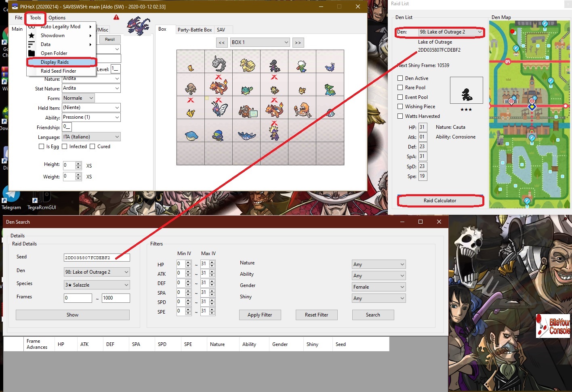
Task: Select the Salandit sprite in Box 1
Action: point(275,65)
